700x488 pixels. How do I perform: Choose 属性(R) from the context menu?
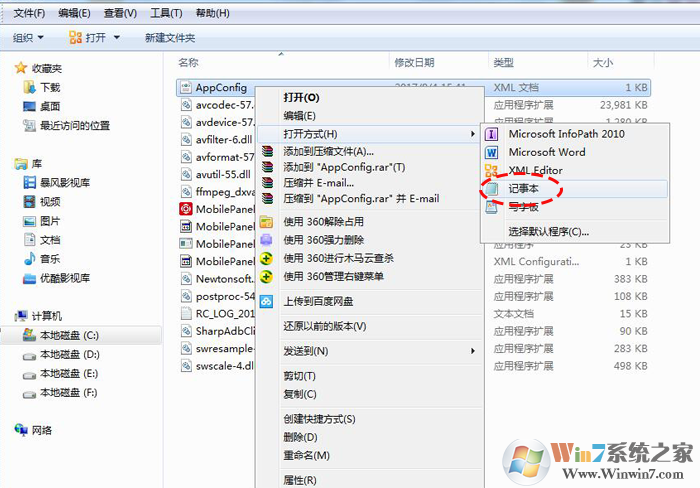pyautogui.click(x=300, y=480)
